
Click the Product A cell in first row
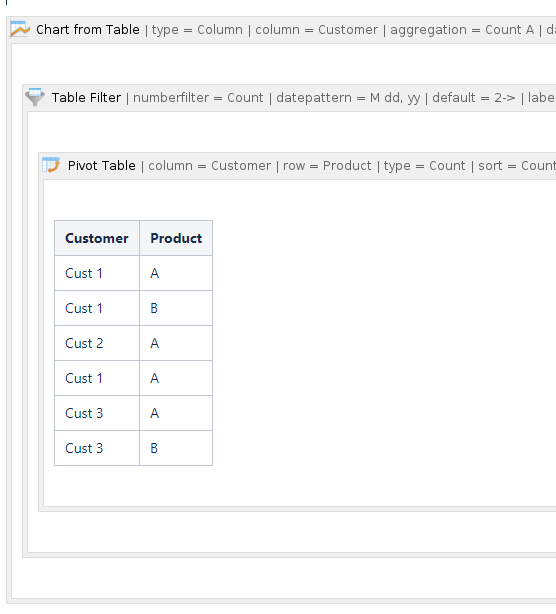pyautogui.click(x=176, y=273)
